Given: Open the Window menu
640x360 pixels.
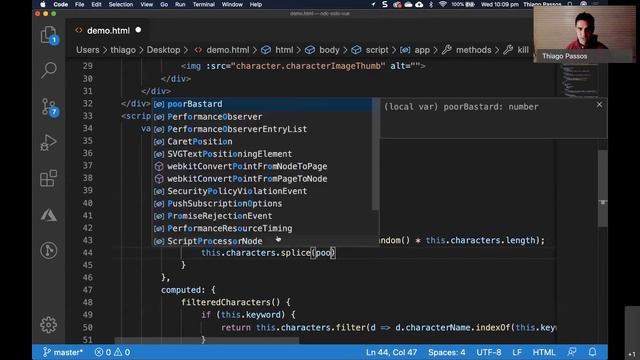Looking at the screenshot, I should pos(232,4).
